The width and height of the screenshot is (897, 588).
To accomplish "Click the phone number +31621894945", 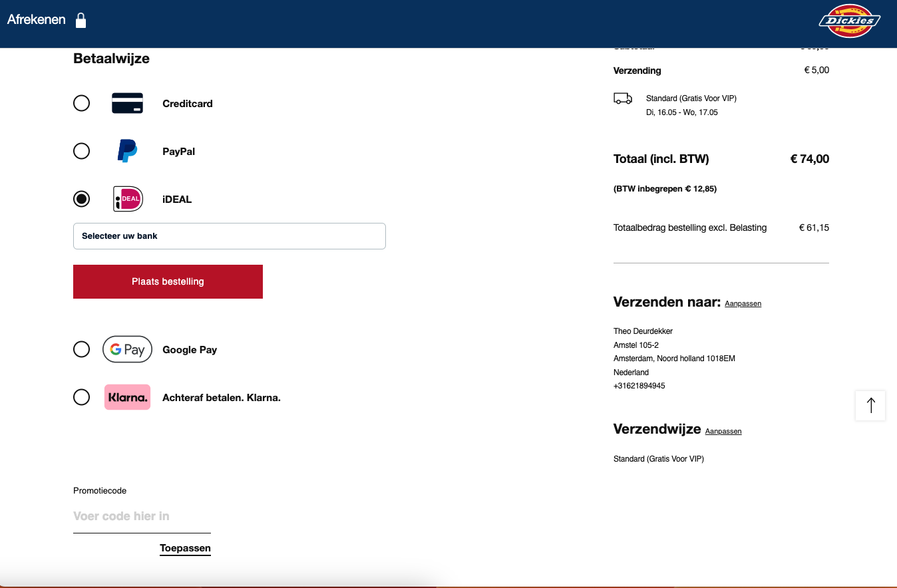I will (x=639, y=386).
